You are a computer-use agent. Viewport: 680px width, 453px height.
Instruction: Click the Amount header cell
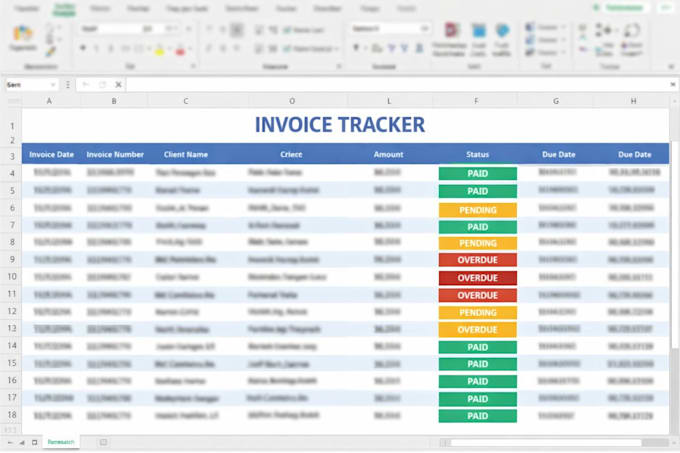[389, 154]
